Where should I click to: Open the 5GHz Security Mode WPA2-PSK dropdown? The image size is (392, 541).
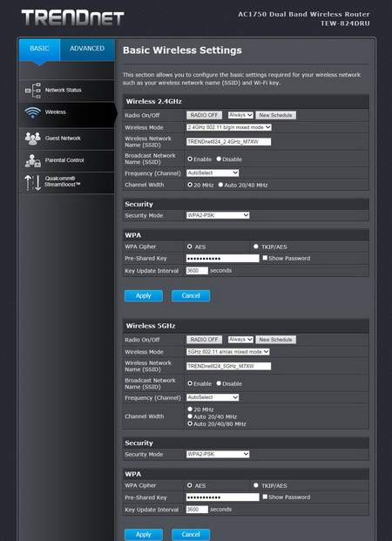pyautogui.click(x=218, y=454)
